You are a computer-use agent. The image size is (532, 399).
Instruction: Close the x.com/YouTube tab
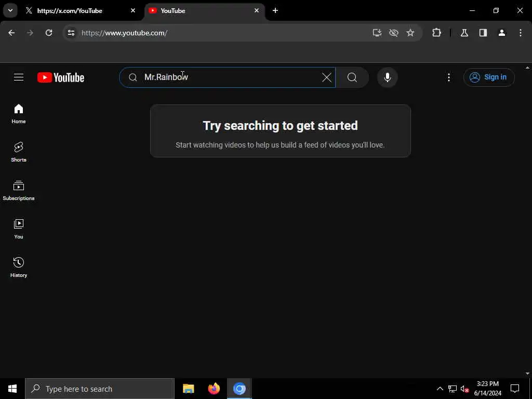pyautogui.click(x=133, y=10)
